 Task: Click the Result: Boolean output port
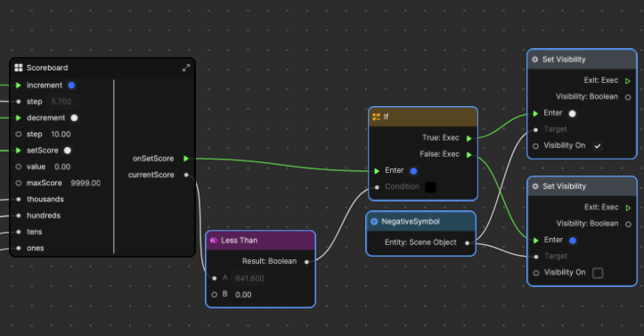306,262
